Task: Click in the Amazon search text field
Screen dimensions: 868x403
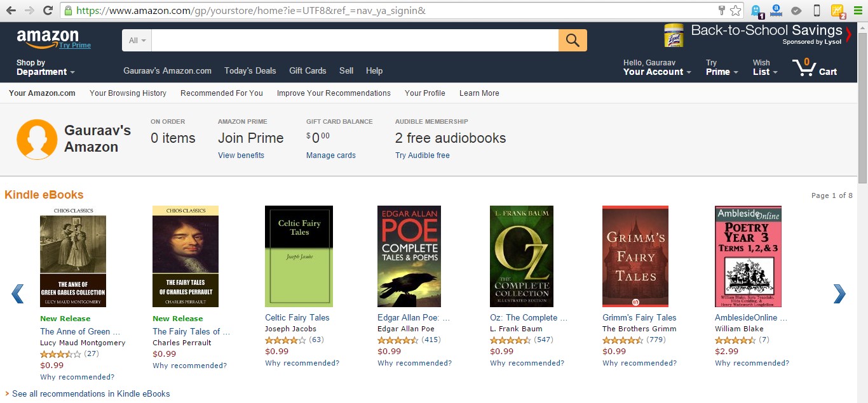Action: click(355, 41)
